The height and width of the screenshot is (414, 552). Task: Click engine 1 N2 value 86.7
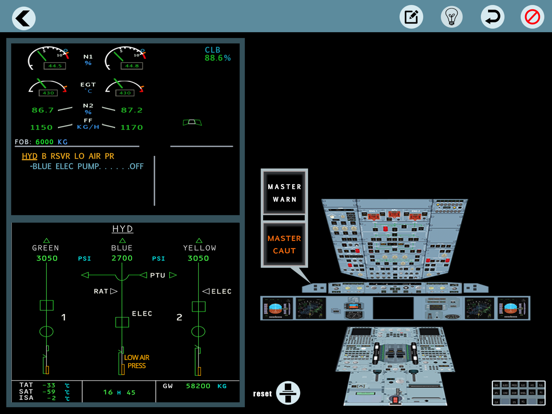43,110
